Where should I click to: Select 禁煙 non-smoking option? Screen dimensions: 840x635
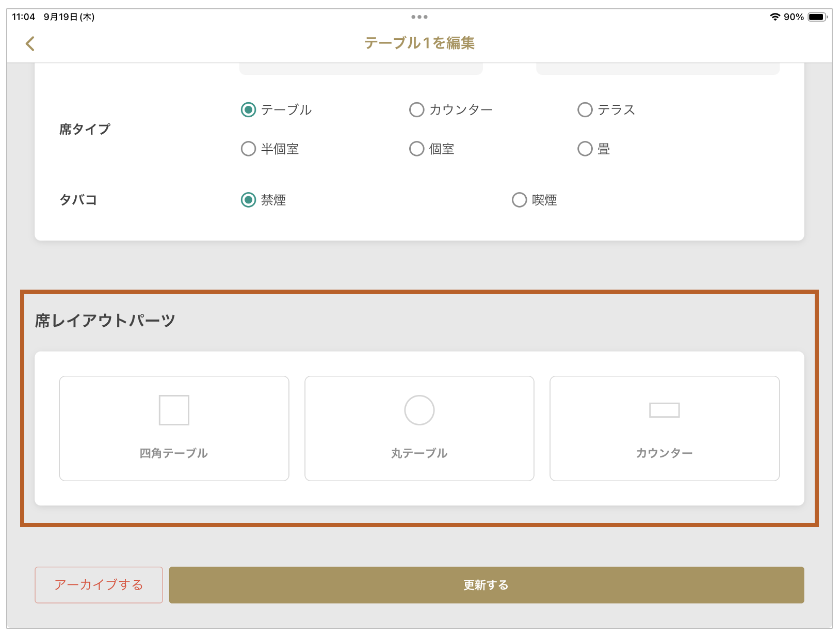point(249,200)
